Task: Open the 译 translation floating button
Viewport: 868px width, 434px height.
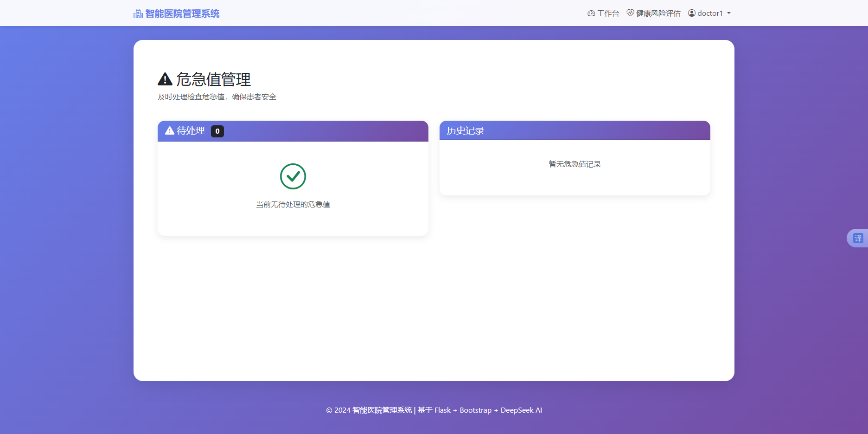Action: [x=859, y=238]
